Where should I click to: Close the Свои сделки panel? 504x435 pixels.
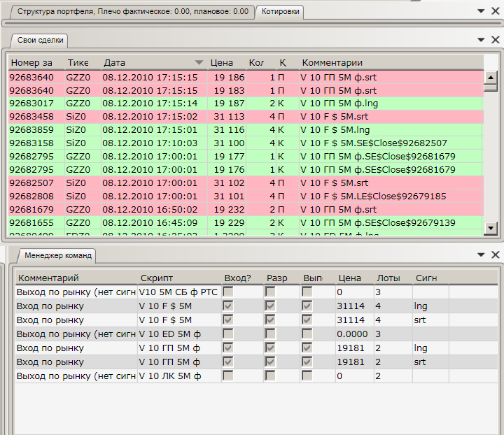click(495, 40)
